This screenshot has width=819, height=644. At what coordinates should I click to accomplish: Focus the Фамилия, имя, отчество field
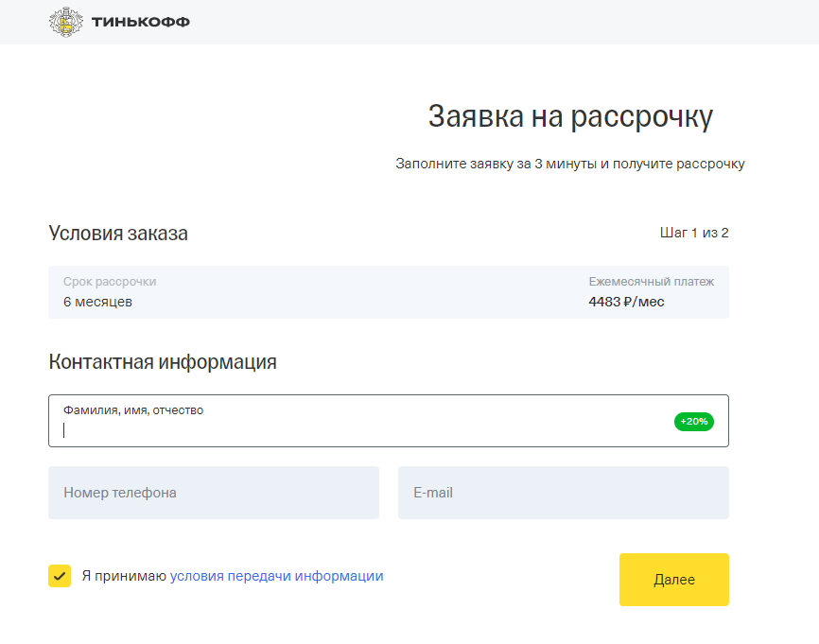tap(389, 421)
